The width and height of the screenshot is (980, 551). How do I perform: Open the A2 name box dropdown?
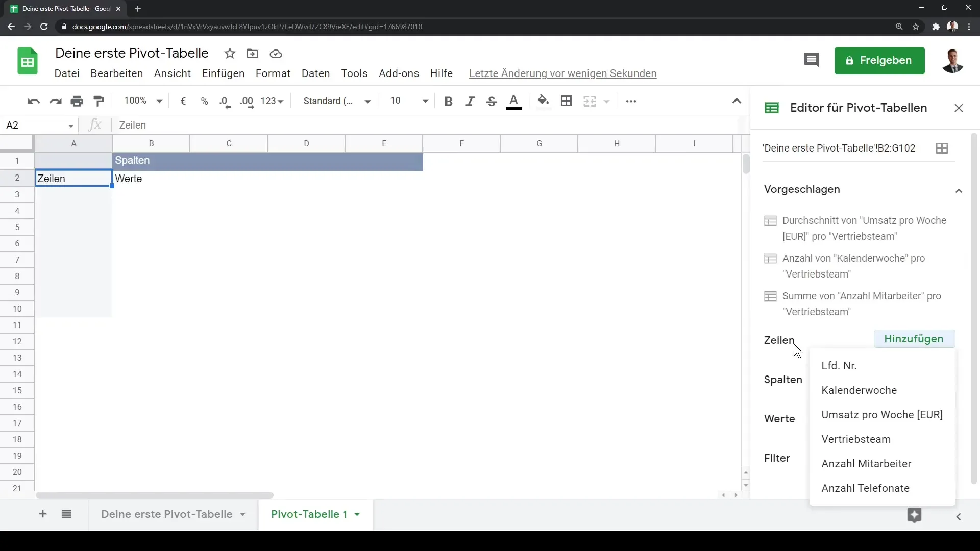click(71, 126)
